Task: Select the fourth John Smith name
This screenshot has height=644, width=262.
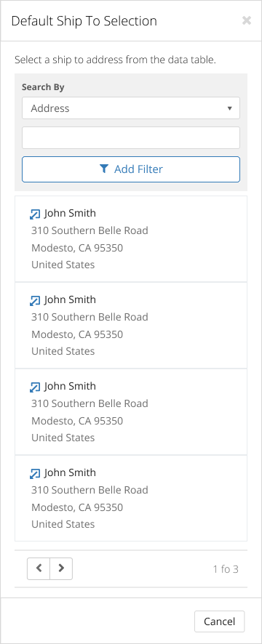Action: (x=70, y=472)
